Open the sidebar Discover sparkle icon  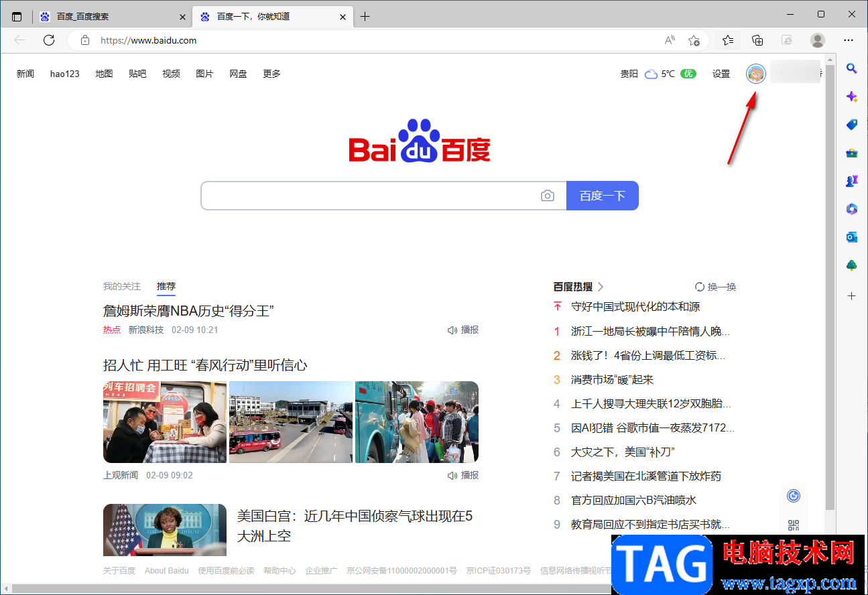click(x=852, y=96)
